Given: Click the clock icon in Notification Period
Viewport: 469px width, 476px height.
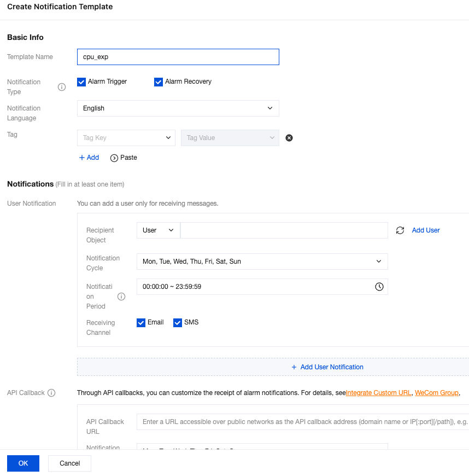Looking at the screenshot, I should 379,287.
